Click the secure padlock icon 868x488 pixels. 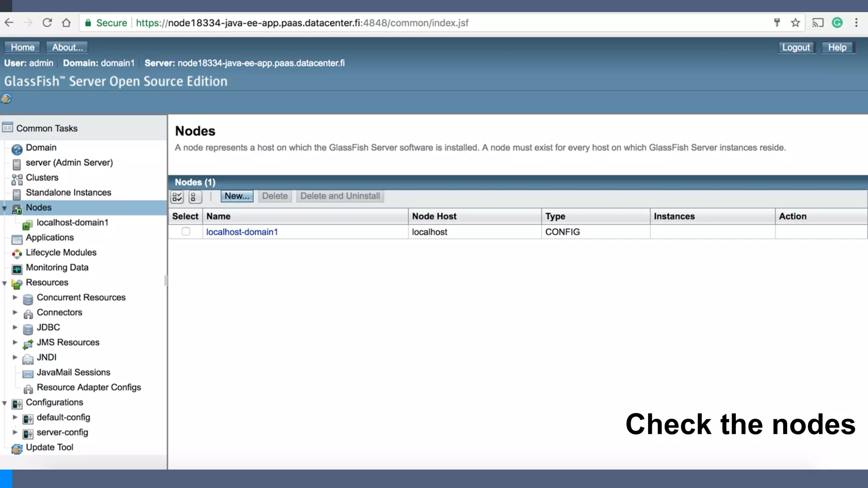(x=88, y=23)
